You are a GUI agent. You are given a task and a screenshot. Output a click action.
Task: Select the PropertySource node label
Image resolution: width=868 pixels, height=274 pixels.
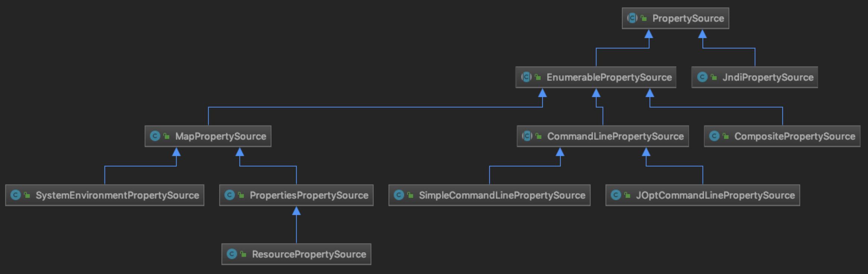tap(688, 18)
